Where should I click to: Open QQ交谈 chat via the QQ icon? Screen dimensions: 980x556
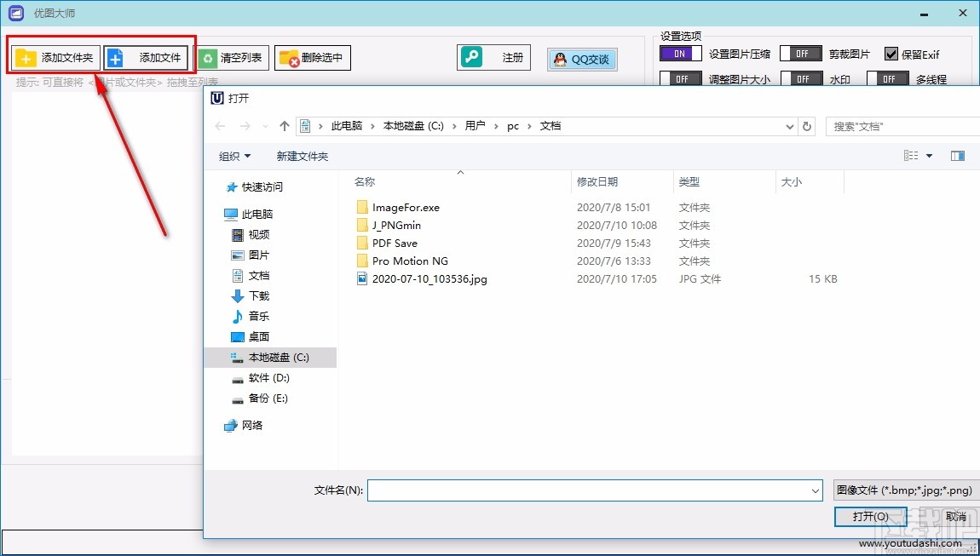[x=562, y=59]
